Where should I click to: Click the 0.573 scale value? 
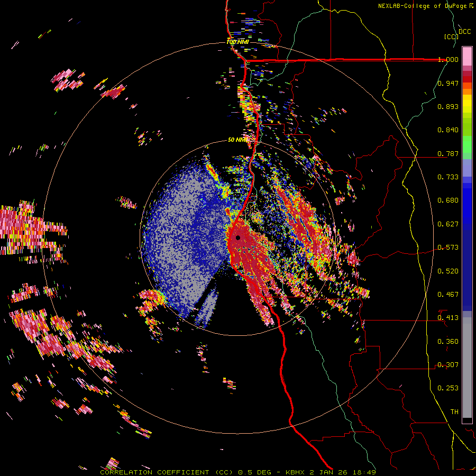coord(448,248)
